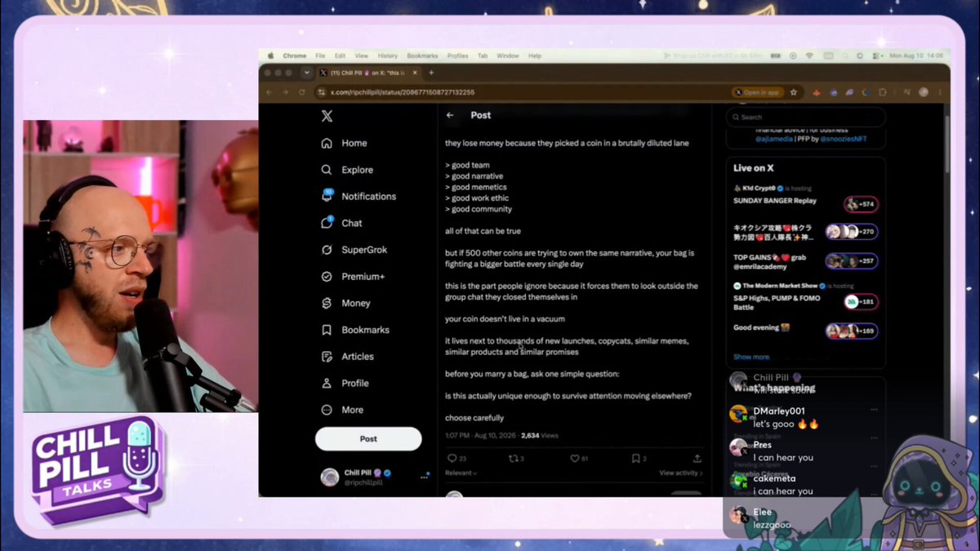Open the Chat icon in sidebar

[327, 223]
